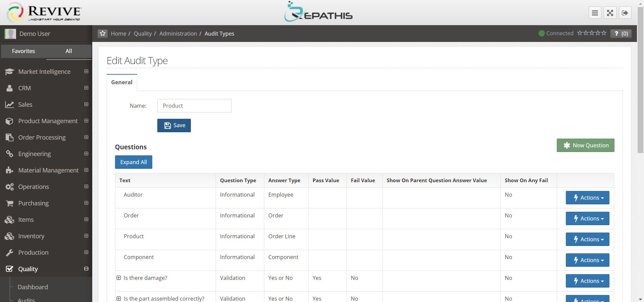
Task: Click the Items cubes icon
Action: click(9, 219)
